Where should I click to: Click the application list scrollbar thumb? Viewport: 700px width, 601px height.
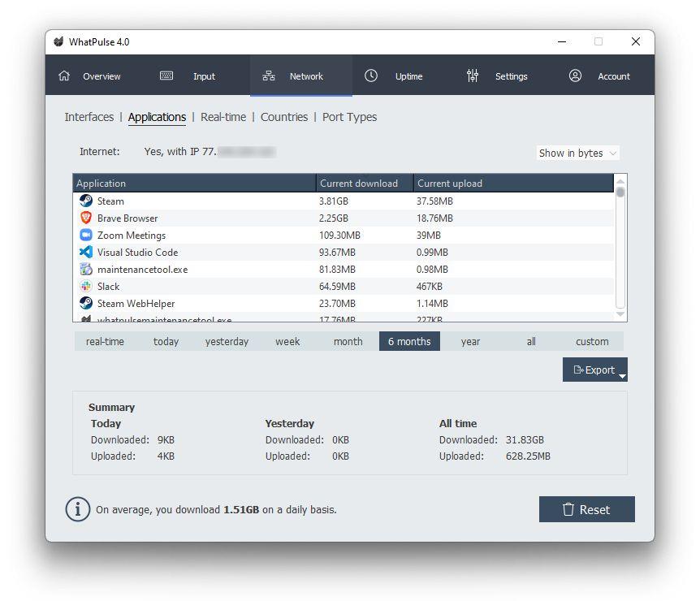coord(620,192)
